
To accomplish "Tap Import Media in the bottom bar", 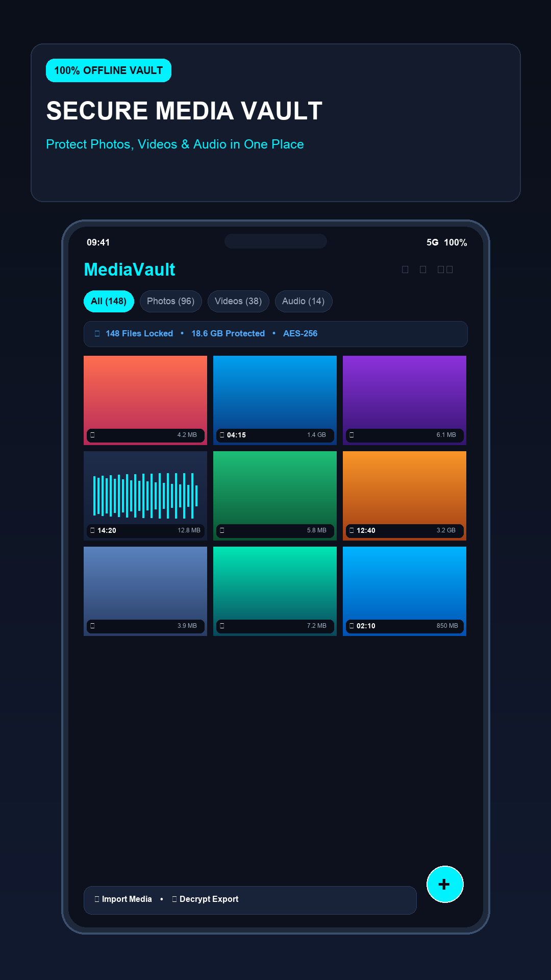I will (123, 899).
